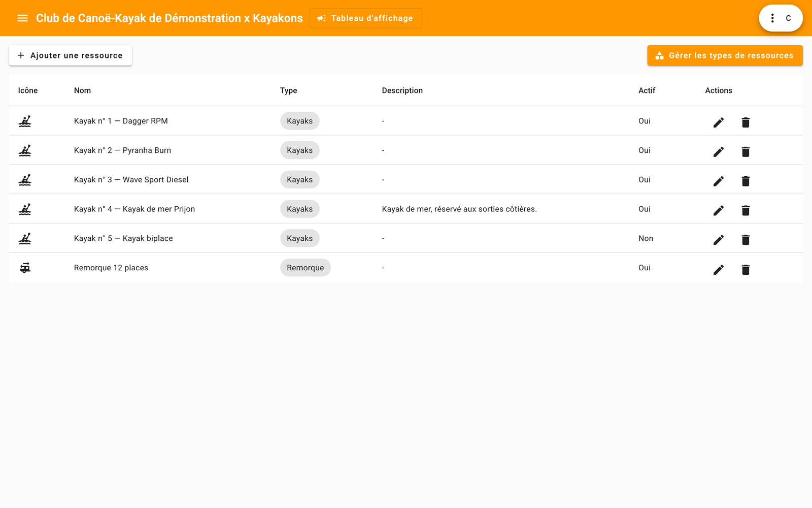Screen dimensions: 812x508
Task: Click the Oui status of Pyranha Burn
Action: pos(645,150)
